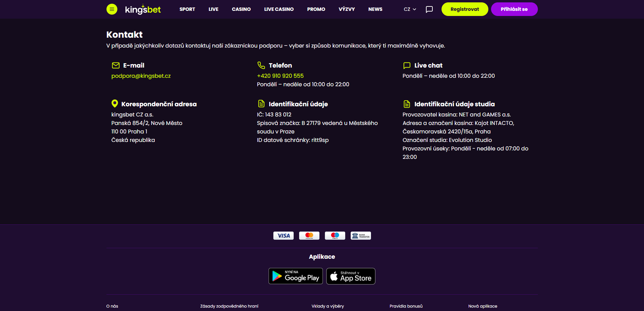Click the Kontakt page heading
Viewport: 644px width, 311px height.
[x=124, y=35]
